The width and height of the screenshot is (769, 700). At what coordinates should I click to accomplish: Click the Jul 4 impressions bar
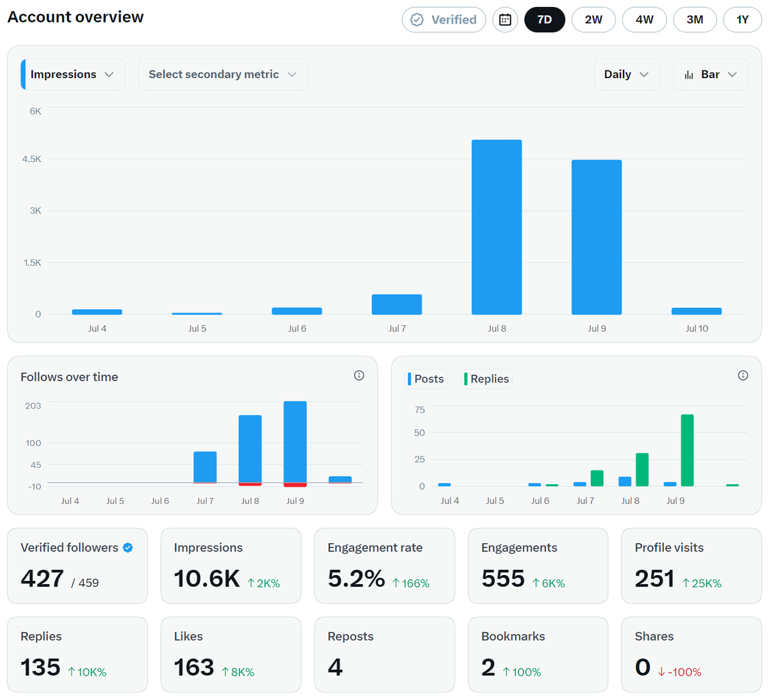(97, 312)
